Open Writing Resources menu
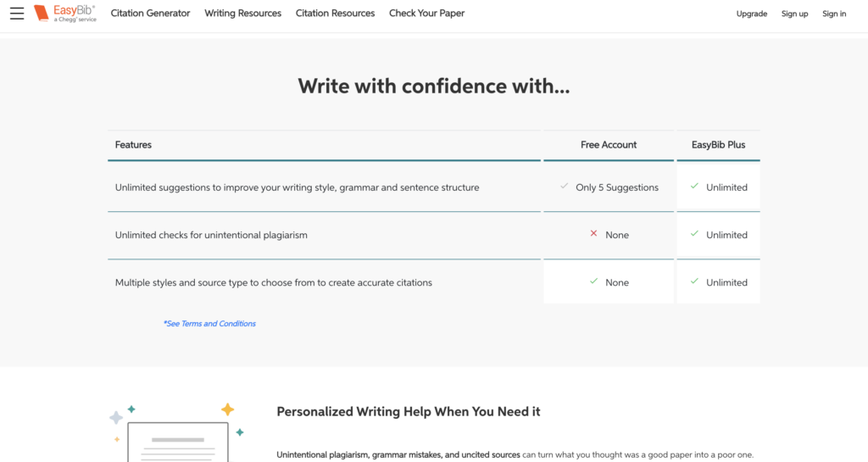 point(243,14)
